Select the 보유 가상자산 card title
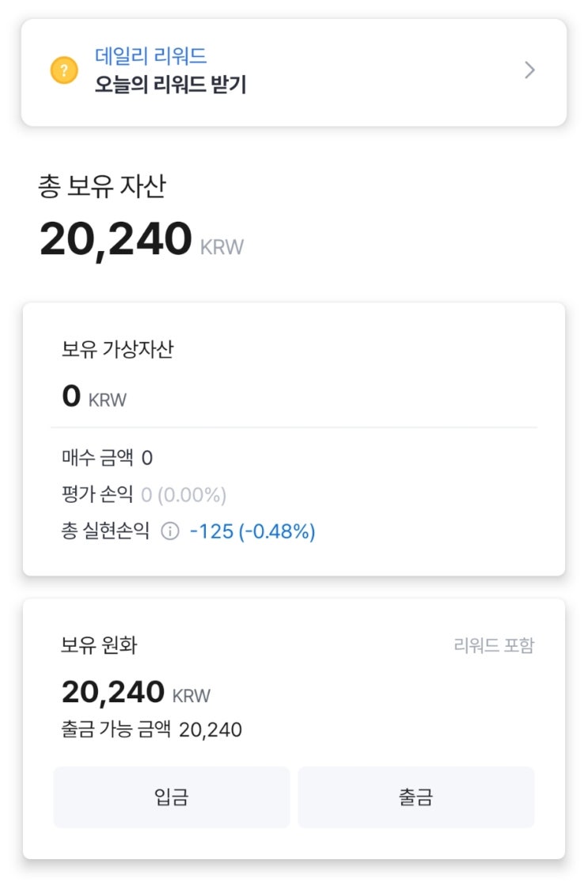The width and height of the screenshot is (588, 886). (x=117, y=349)
